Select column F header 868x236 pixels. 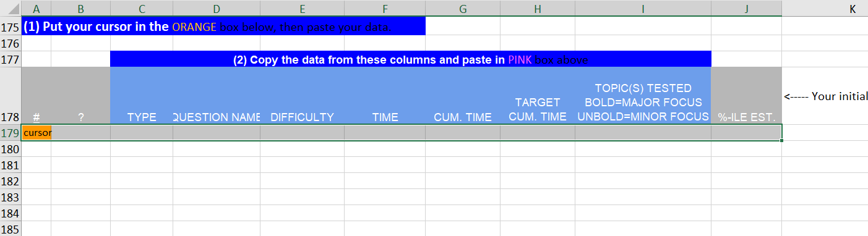385,9
